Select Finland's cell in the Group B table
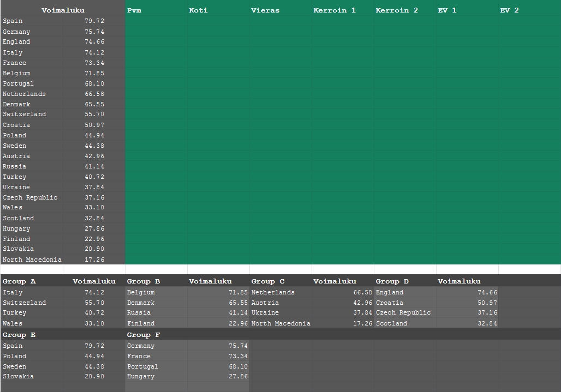The width and height of the screenshot is (561, 392). (156, 323)
